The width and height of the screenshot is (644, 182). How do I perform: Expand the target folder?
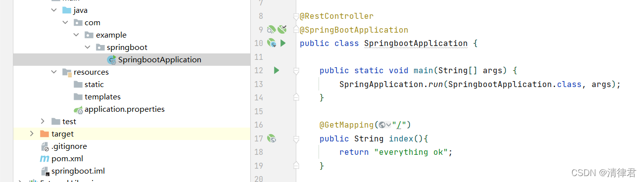click(32, 134)
